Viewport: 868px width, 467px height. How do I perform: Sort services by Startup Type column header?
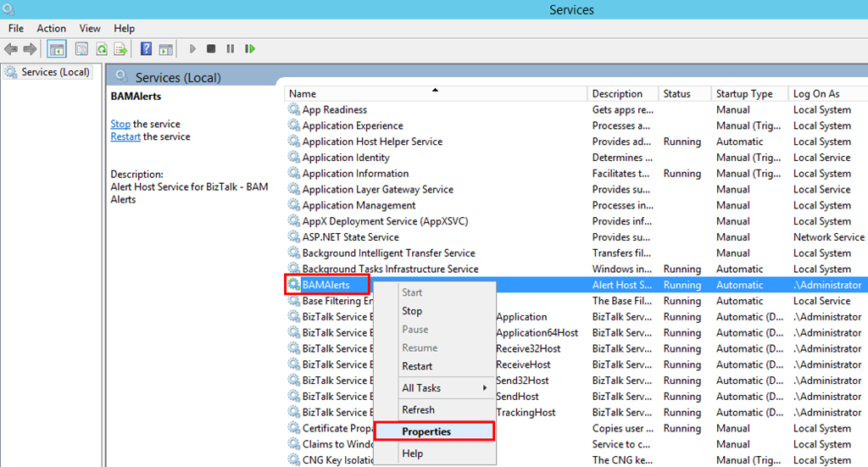[743, 94]
